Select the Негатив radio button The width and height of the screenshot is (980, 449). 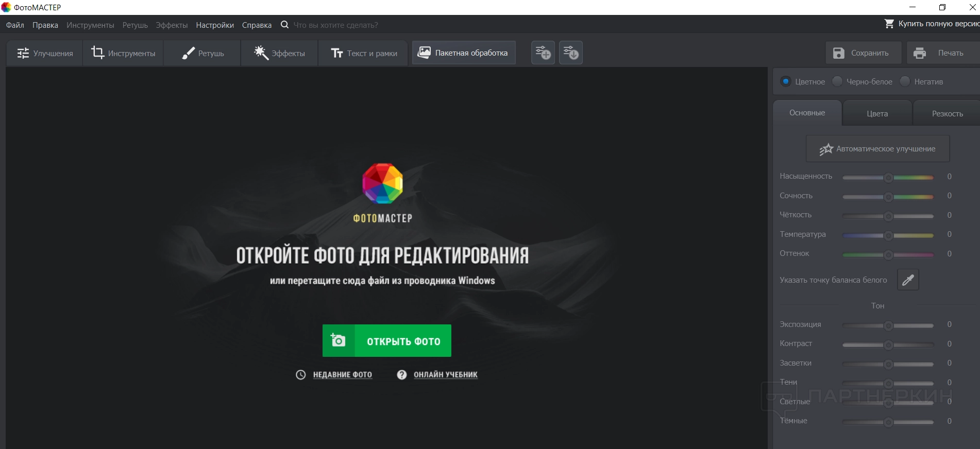pyautogui.click(x=905, y=81)
